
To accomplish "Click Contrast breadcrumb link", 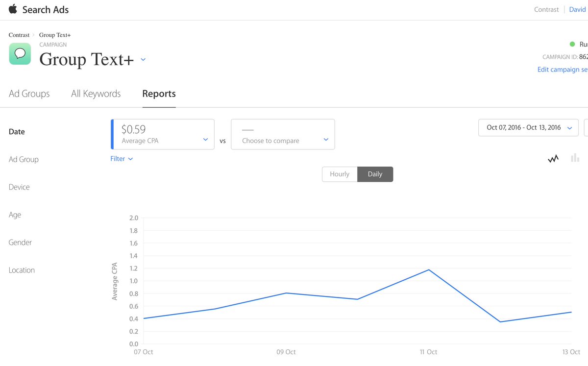I will coord(19,35).
